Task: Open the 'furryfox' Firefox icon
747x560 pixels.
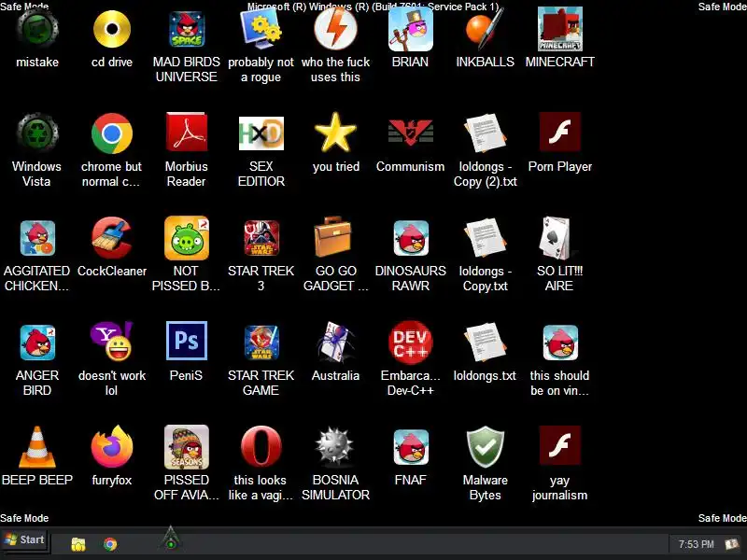Action: pyautogui.click(x=112, y=447)
